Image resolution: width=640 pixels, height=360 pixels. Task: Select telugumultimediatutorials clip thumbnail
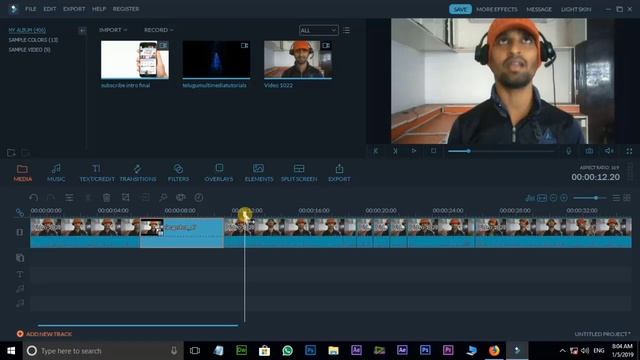tap(216, 60)
